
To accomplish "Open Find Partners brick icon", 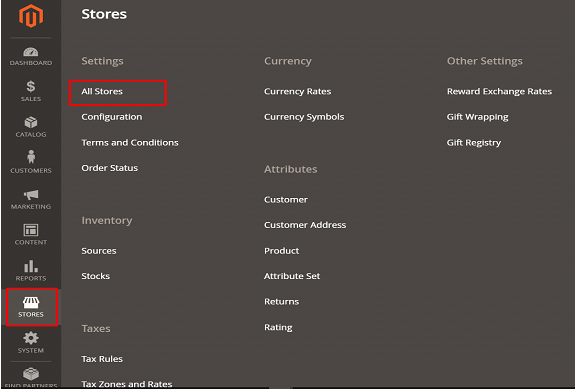I will click(x=31, y=374).
